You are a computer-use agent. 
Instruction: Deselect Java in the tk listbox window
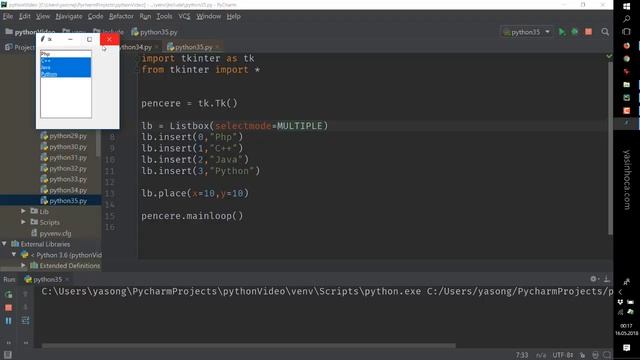pyautogui.click(x=66, y=67)
